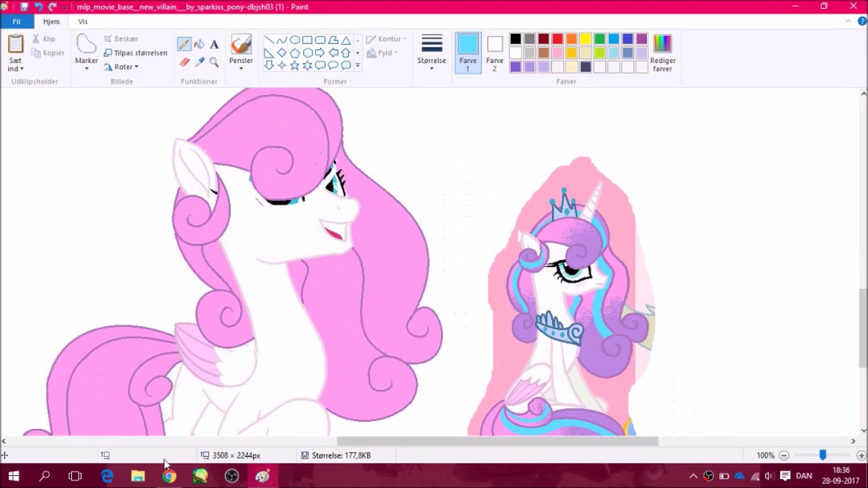Select Farve 1 active color
Viewport: 868px width, 488px height.
(468, 53)
